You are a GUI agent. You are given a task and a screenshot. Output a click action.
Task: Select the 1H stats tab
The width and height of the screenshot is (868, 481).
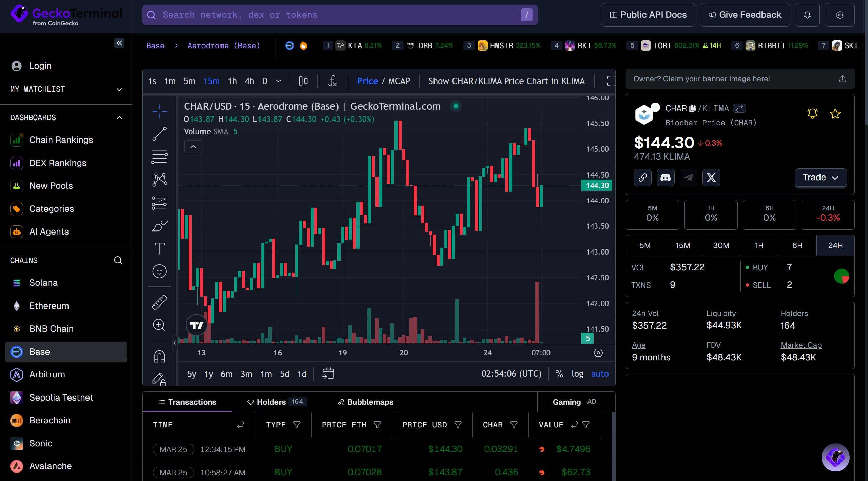point(759,245)
